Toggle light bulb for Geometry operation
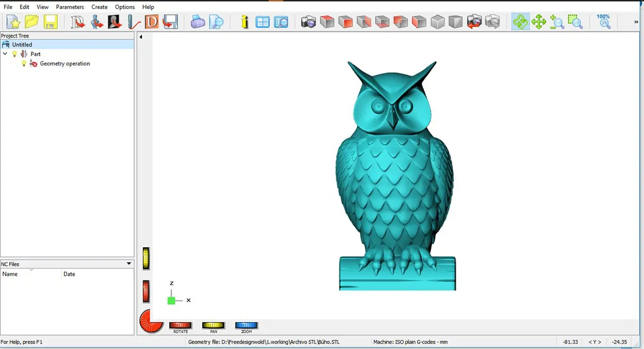 click(24, 64)
